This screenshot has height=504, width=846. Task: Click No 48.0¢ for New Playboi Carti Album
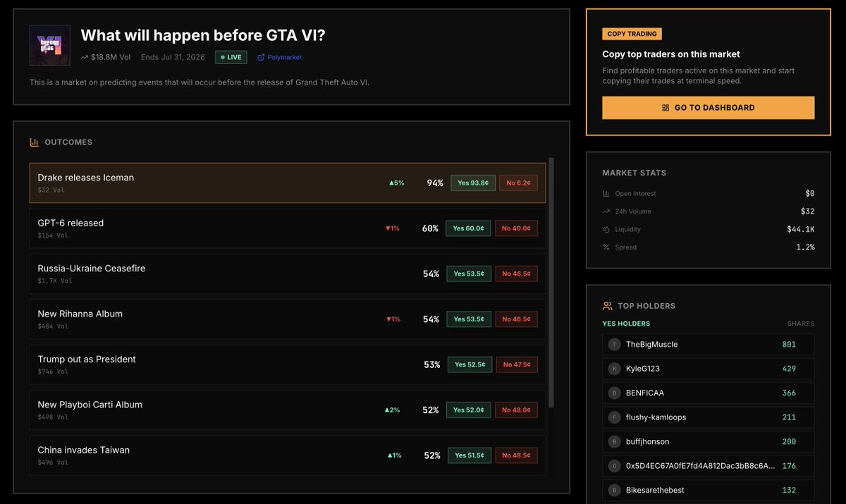(x=516, y=410)
